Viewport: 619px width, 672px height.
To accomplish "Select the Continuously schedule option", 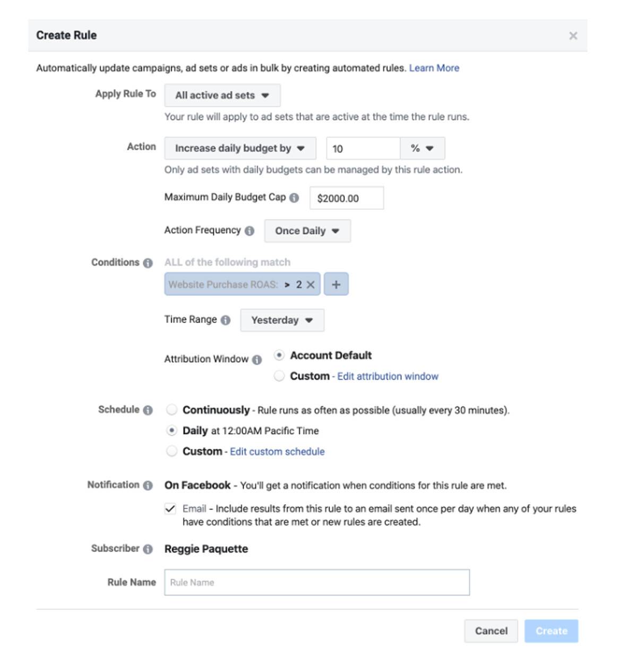I will click(171, 410).
